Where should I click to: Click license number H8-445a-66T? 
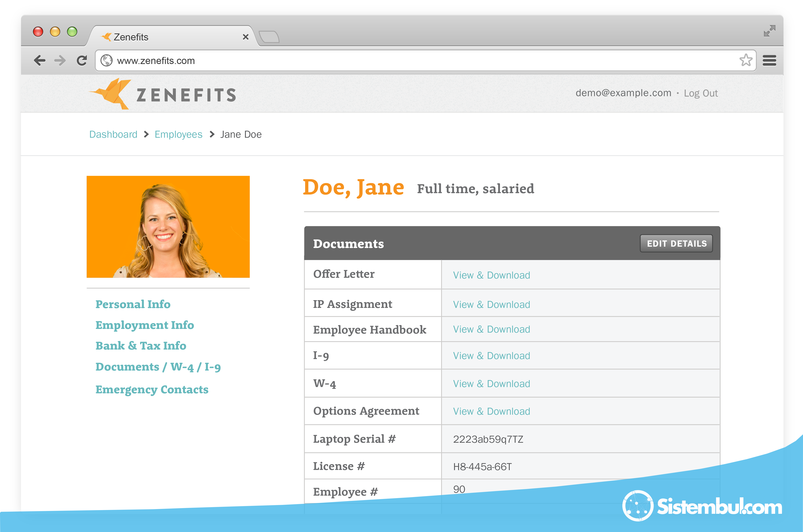pyautogui.click(x=482, y=467)
